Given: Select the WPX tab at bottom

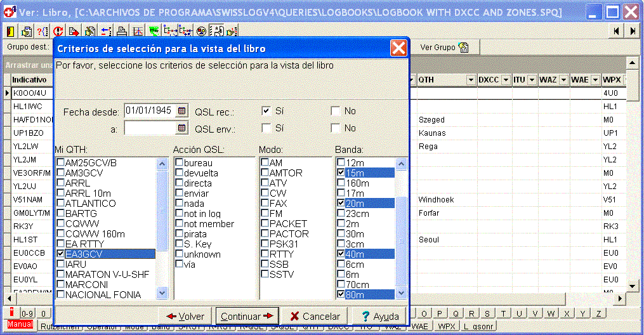Looking at the screenshot, I should click(447, 327).
